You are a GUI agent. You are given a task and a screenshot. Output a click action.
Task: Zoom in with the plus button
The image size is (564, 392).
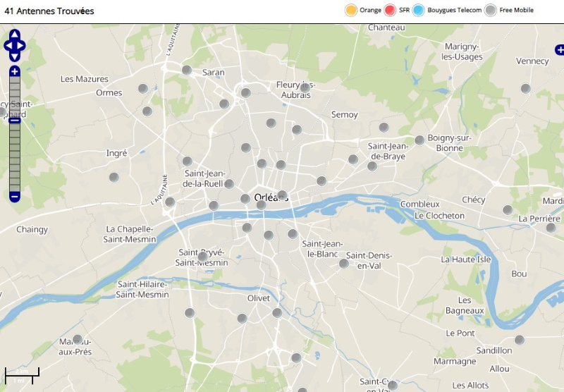14,71
